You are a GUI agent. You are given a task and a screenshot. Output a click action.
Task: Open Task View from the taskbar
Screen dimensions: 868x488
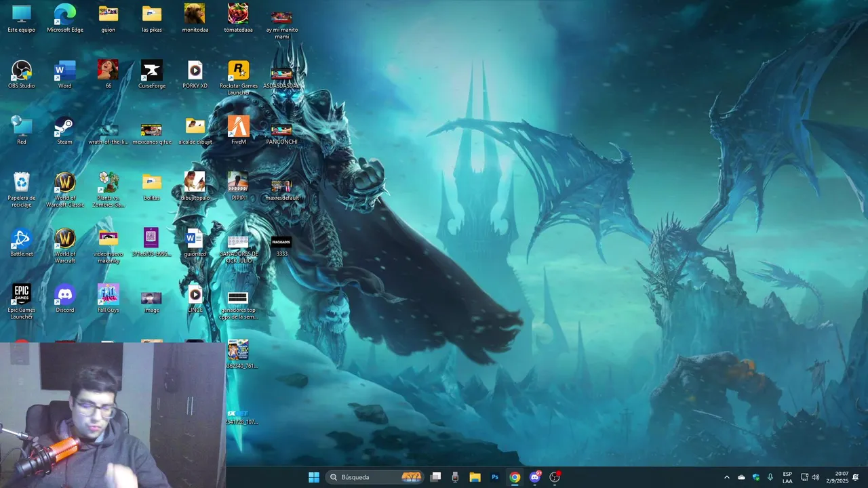click(x=436, y=477)
